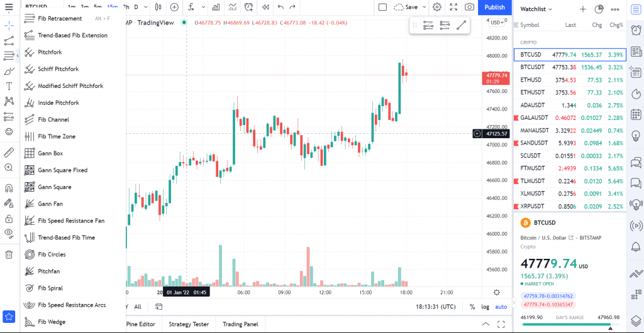Image resolution: width=644 pixels, height=333 pixels.
Task: Open chart settings gear in top toolbar
Action: [437, 7]
